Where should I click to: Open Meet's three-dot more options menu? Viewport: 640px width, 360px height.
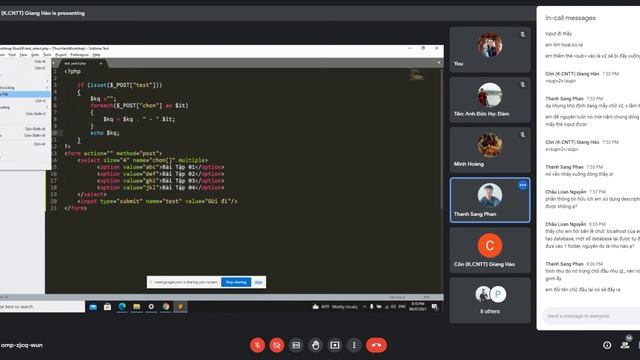[x=354, y=345]
